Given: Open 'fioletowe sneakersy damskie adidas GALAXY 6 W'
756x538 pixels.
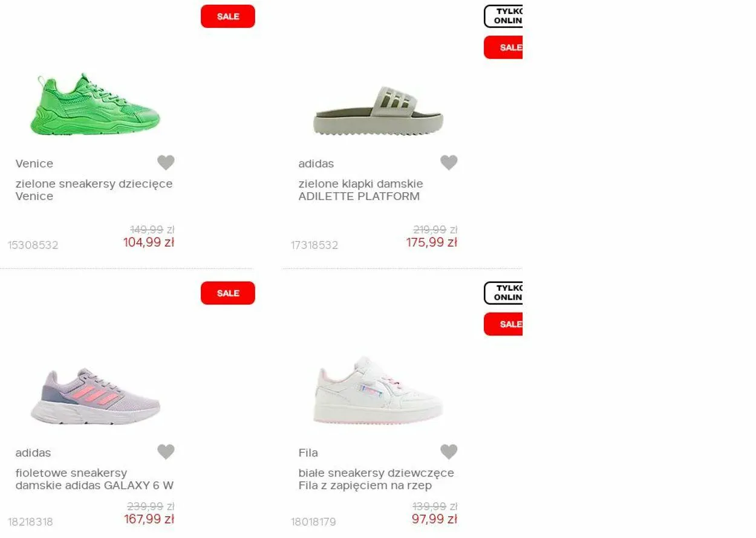Looking at the screenshot, I should click(x=94, y=479).
